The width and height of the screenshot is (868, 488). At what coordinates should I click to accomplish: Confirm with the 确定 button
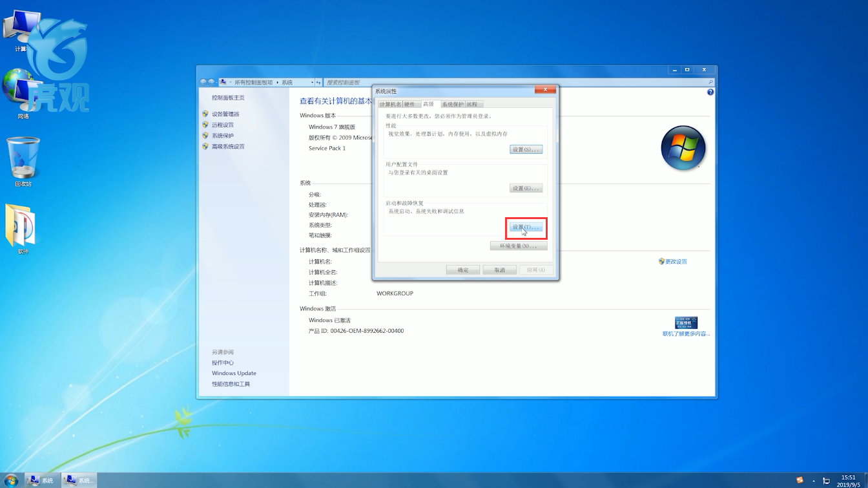(463, 270)
